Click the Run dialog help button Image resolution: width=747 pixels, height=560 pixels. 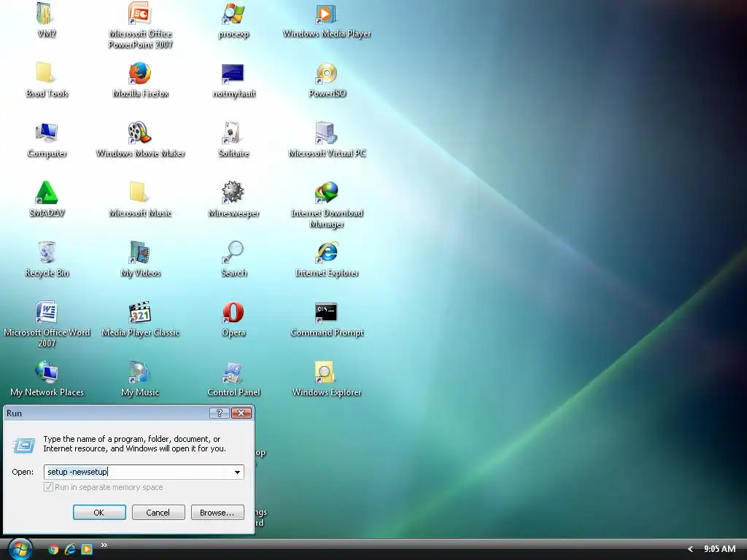pos(220,413)
